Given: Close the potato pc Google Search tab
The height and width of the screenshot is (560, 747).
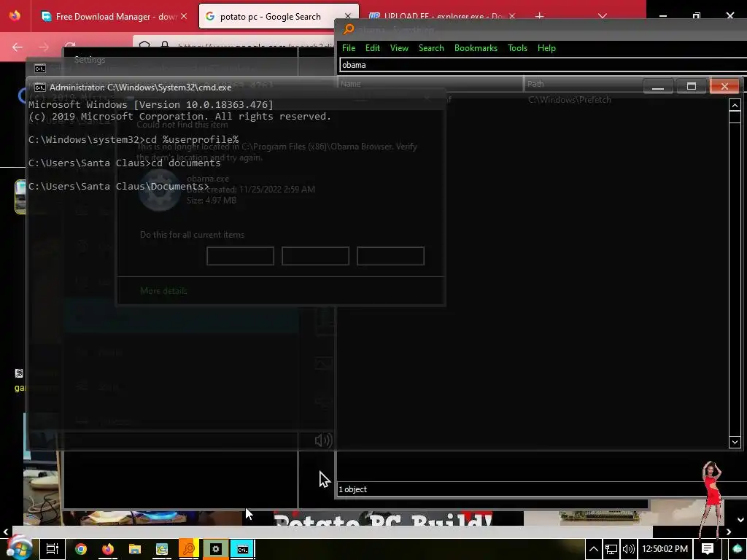Looking at the screenshot, I should click(x=348, y=17).
